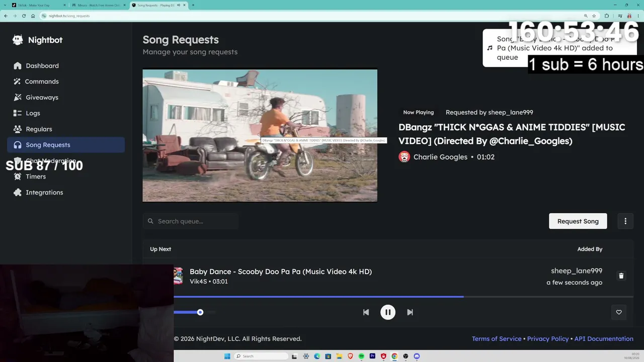Viewport: 644px width, 362px height.
Task: Switch to the Miruro anime browser tab
Action: pos(98,5)
